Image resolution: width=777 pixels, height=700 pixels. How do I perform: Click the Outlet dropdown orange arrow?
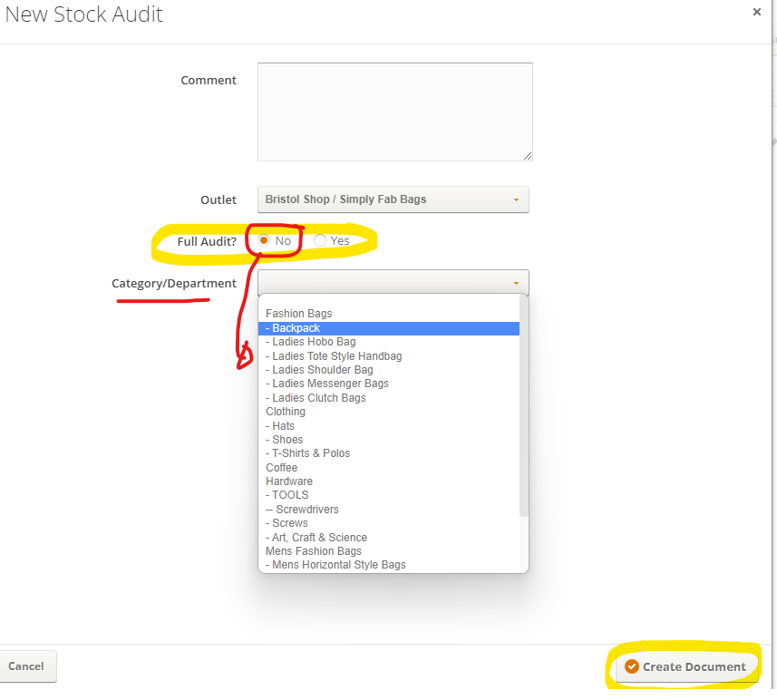(x=516, y=199)
